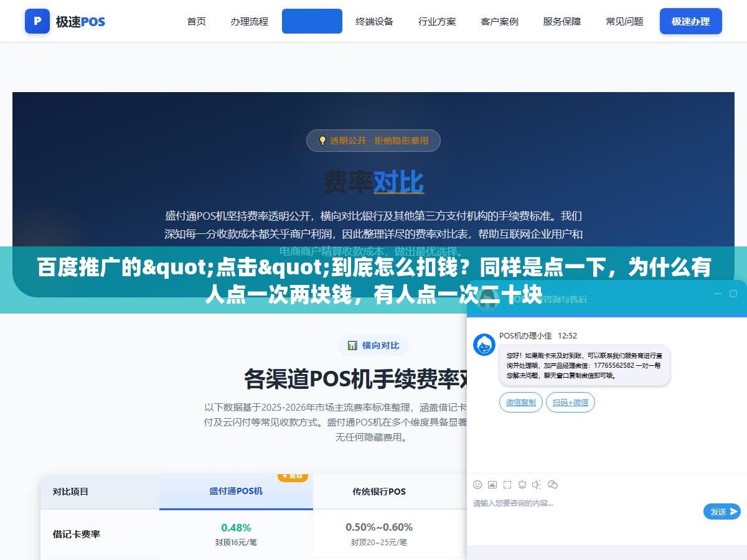This screenshot has width=747, height=560.
Task: Click the 扫码+微信 button in chat
Action: (571, 402)
